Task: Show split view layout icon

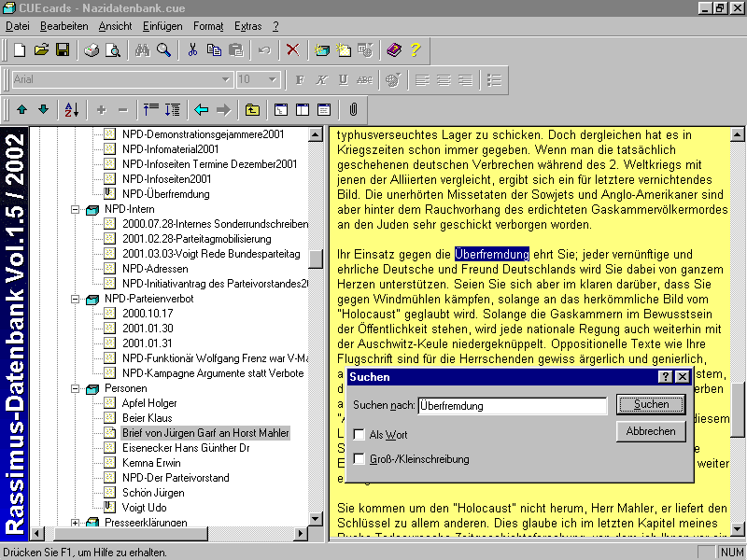Action: (x=303, y=110)
